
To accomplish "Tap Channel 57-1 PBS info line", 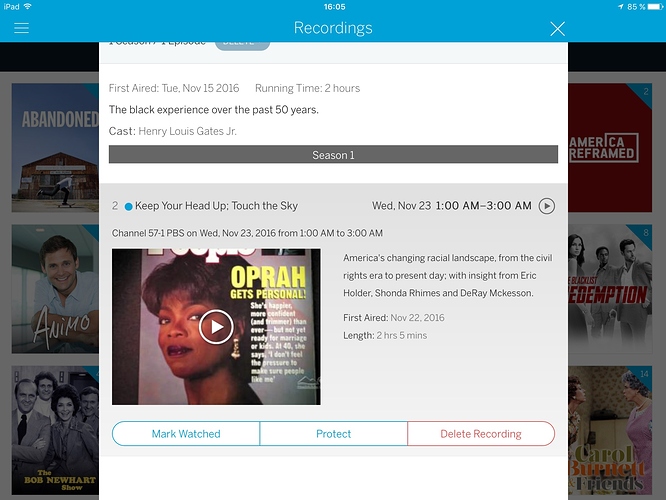I will click(x=247, y=233).
